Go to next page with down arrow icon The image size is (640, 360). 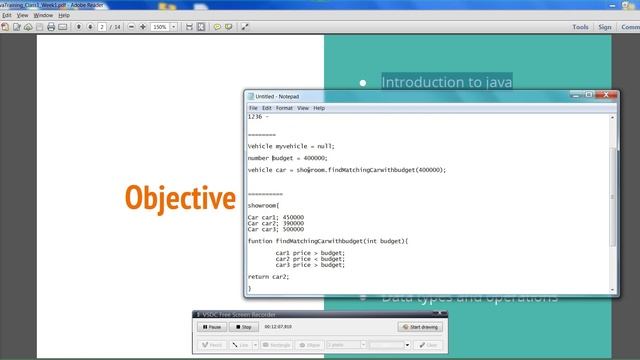point(90,27)
